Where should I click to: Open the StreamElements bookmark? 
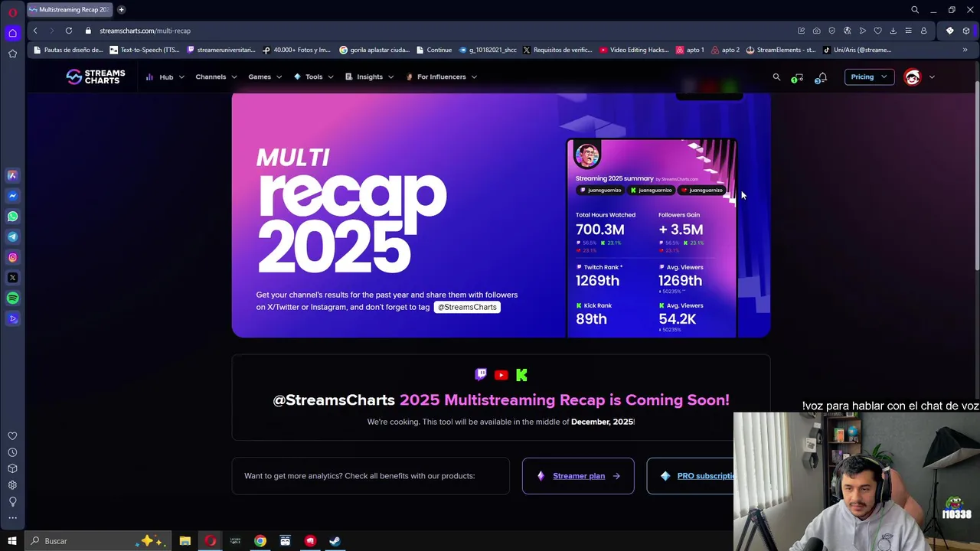tap(781, 50)
